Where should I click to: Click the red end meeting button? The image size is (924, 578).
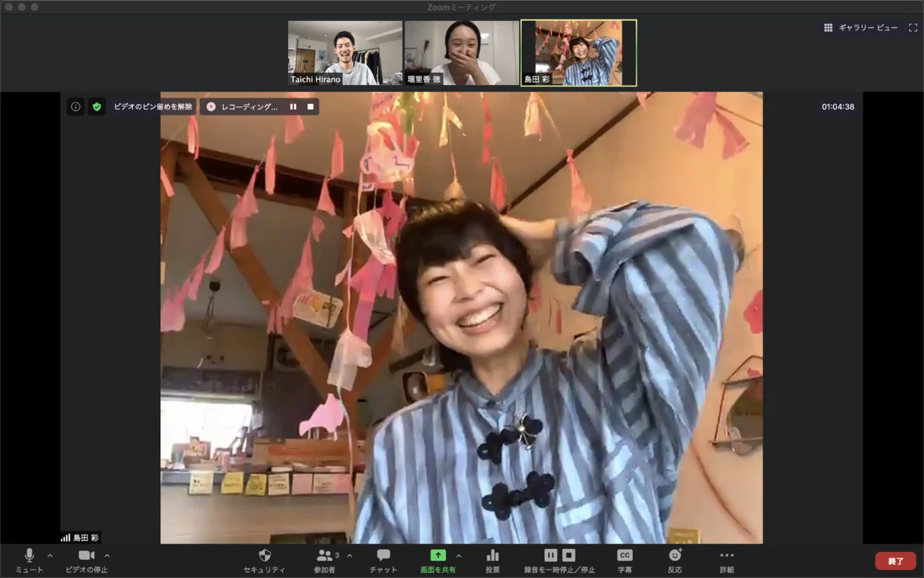click(896, 561)
